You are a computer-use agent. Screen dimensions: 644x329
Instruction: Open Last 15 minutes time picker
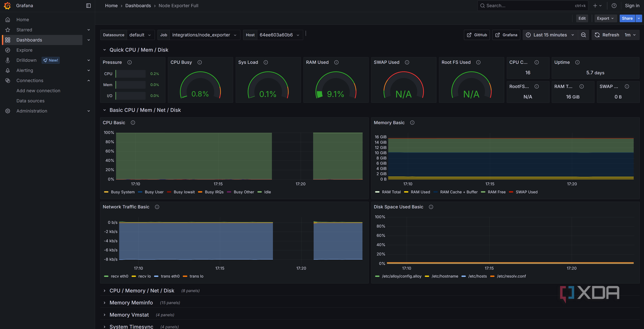(550, 35)
